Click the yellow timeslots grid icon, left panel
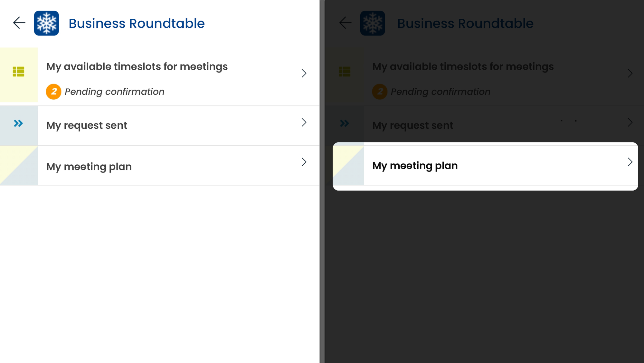Viewport: 644px width, 363px height. pyautogui.click(x=18, y=72)
